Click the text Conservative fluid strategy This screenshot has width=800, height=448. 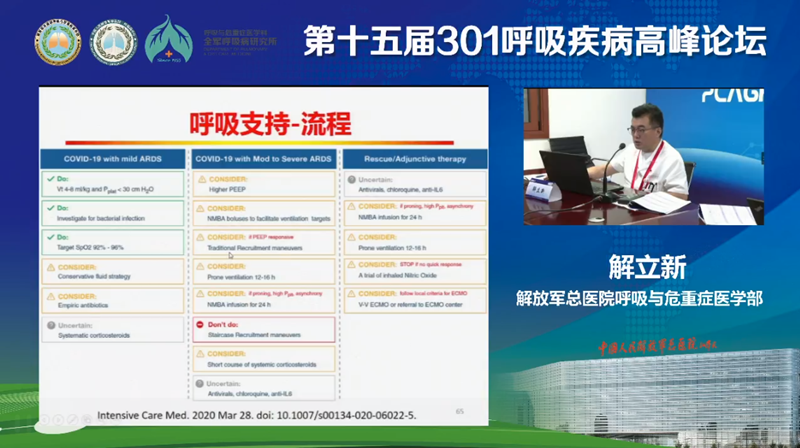pos(94,277)
